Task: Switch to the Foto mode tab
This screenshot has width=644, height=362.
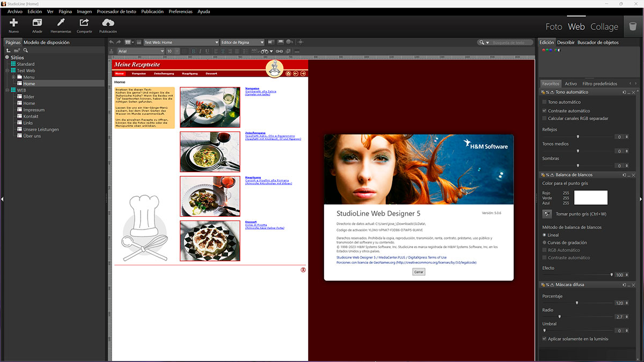Action: (554, 26)
